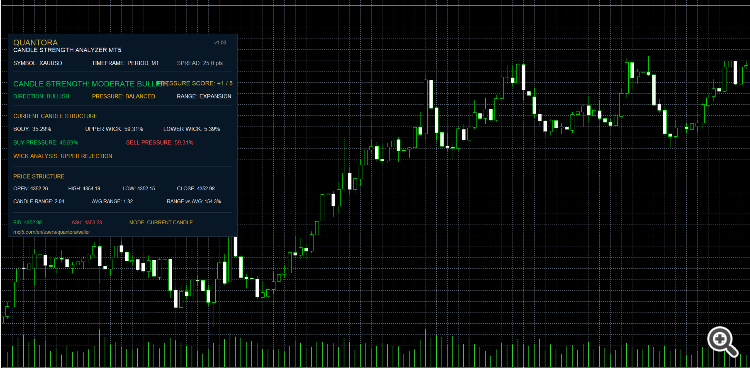750x368 pixels.
Task: Click the CLOSE price value
Action: coord(196,188)
